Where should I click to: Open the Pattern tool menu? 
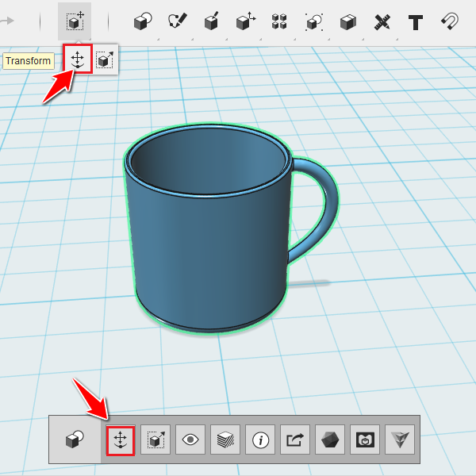(279, 21)
